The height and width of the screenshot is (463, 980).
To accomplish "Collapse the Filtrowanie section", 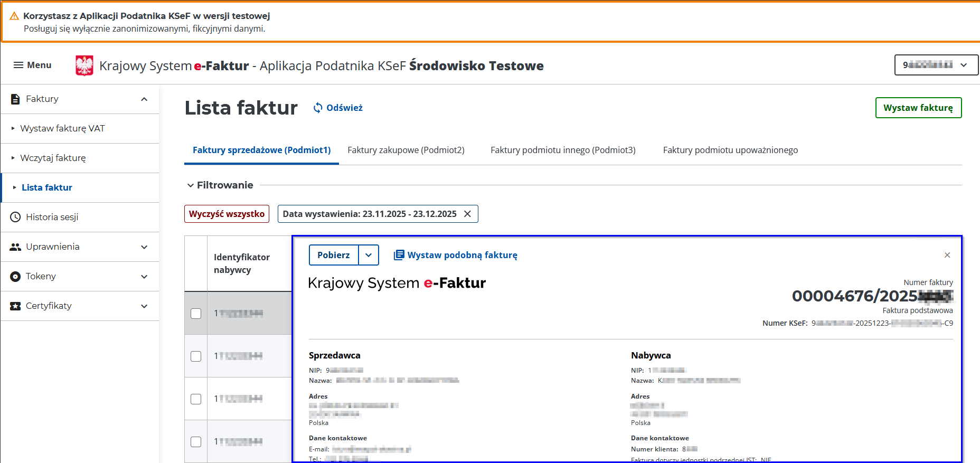I will 191,185.
